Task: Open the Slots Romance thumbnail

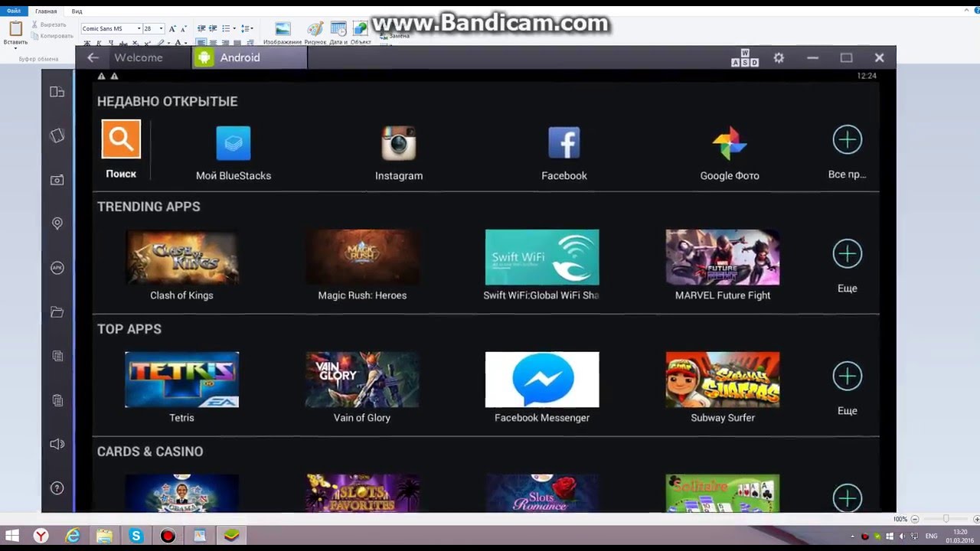Action: (542, 493)
